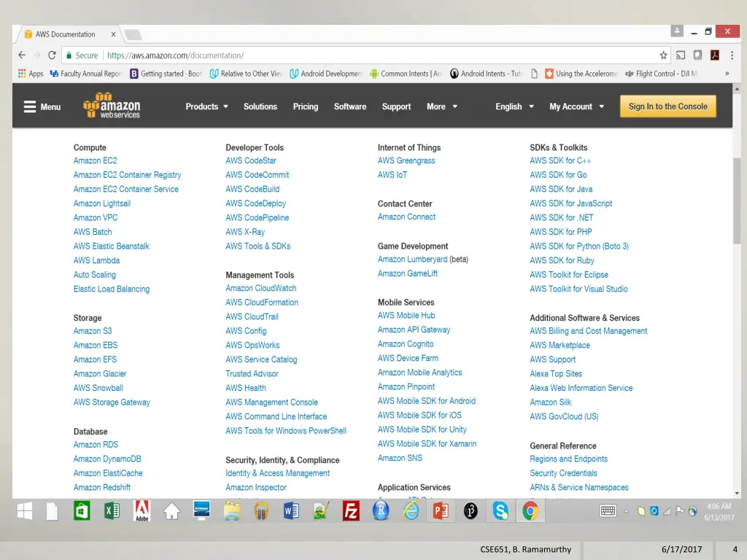This screenshot has height=560, width=747.
Task: Click the Lenovo taskbar icon
Action: (x=201, y=510)
